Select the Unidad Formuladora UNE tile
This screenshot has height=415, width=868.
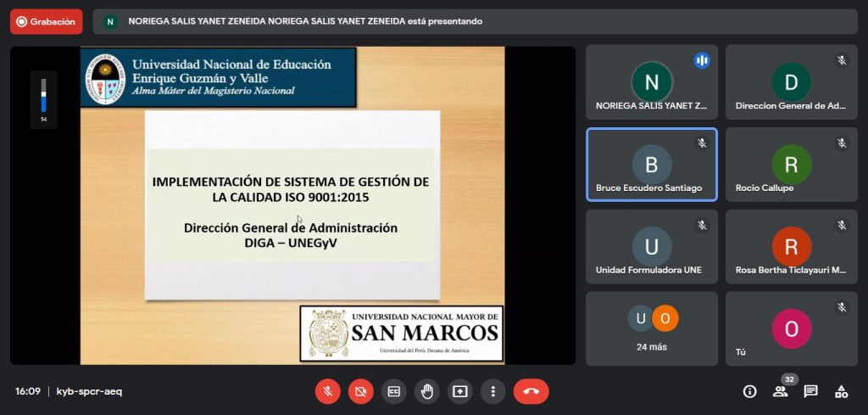pos(652,247)
